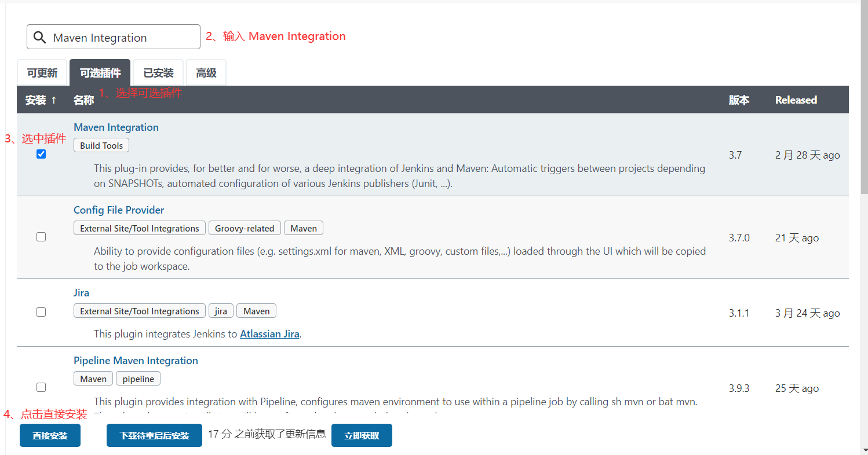Image resolution: width=868 pixels, height=455 pixels.
Task: Select the 高级 tab
Action: pos(206,72)
